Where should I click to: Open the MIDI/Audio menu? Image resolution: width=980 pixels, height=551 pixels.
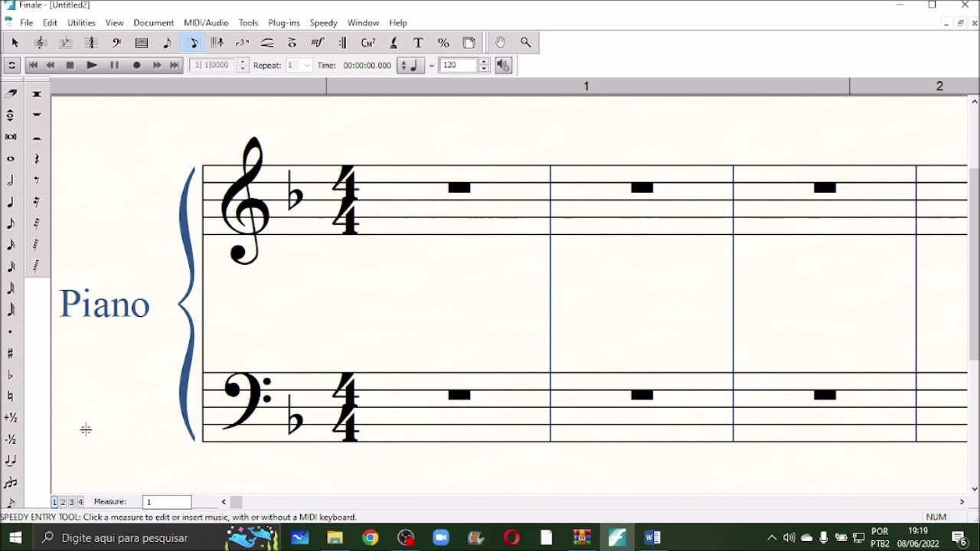(206, 23)
